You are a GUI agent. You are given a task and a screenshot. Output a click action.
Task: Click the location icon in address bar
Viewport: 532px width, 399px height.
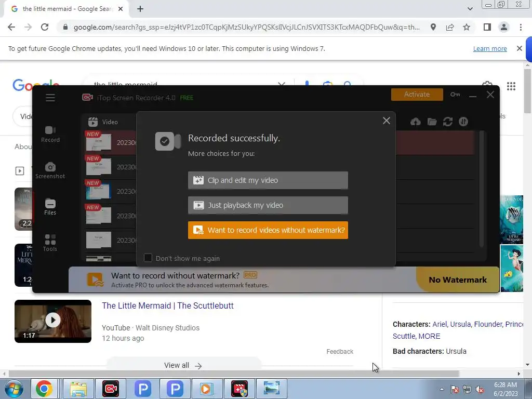click(x=433, y=27)
